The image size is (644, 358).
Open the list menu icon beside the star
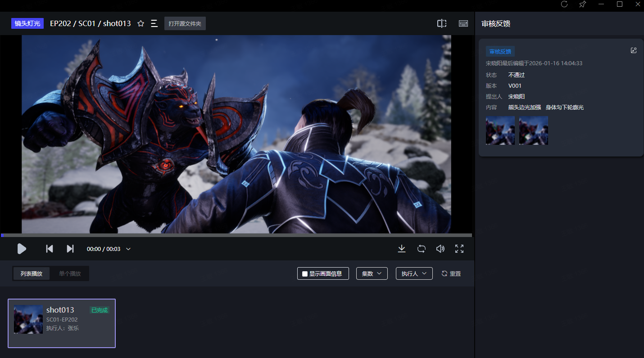(x=154, y=23)
